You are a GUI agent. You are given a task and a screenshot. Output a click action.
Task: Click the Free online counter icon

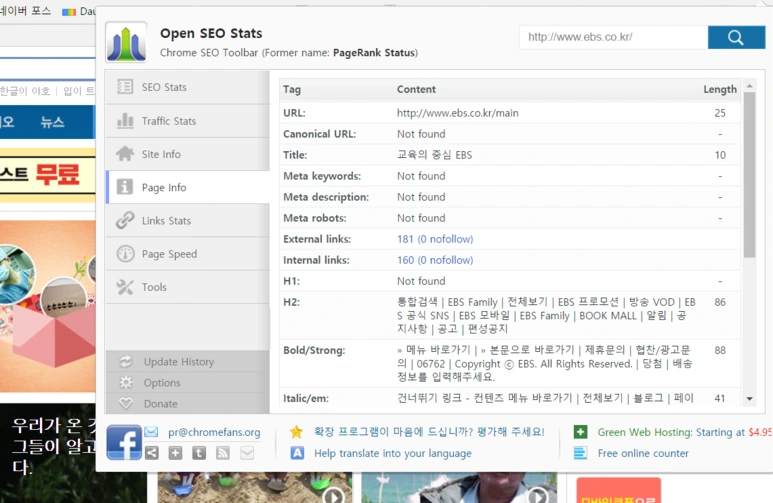(580, 453)
